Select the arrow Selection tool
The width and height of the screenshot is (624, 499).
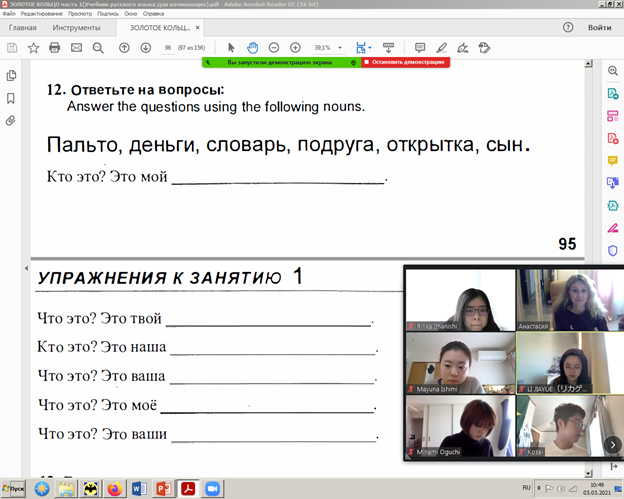[231, 47]
